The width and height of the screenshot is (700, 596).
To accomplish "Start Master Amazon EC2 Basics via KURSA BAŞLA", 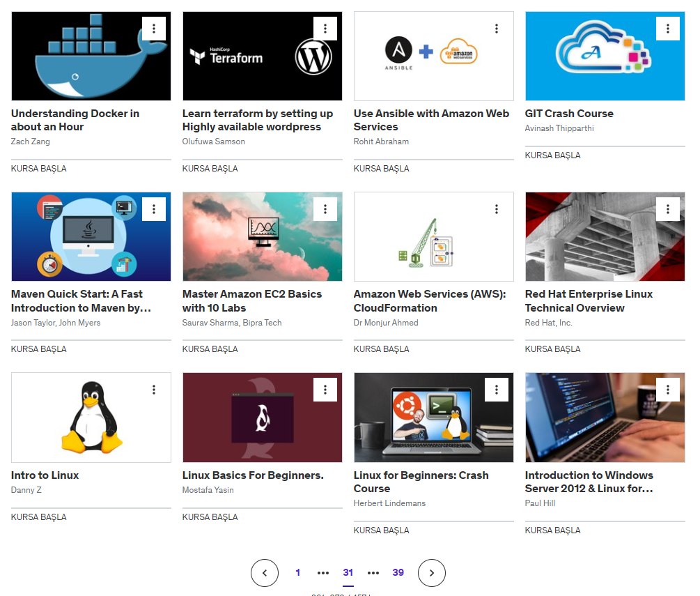I will (x=210, y=349).
